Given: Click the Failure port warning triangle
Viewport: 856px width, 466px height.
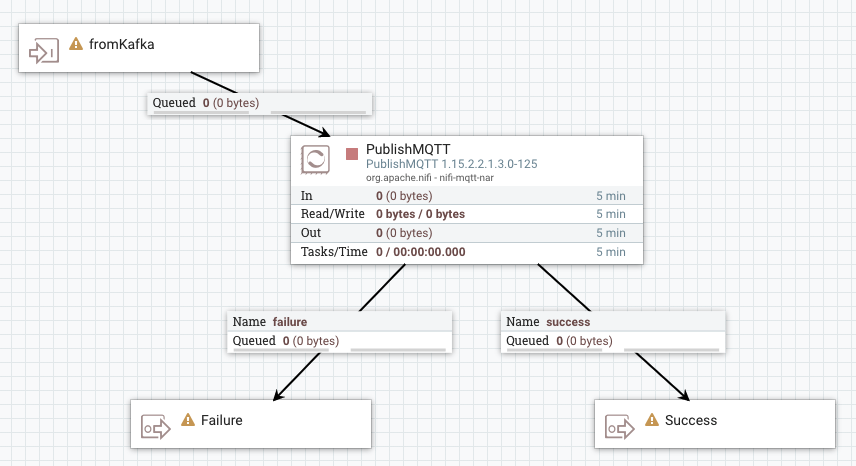Looking at the screenshot, I should point(188,421).
